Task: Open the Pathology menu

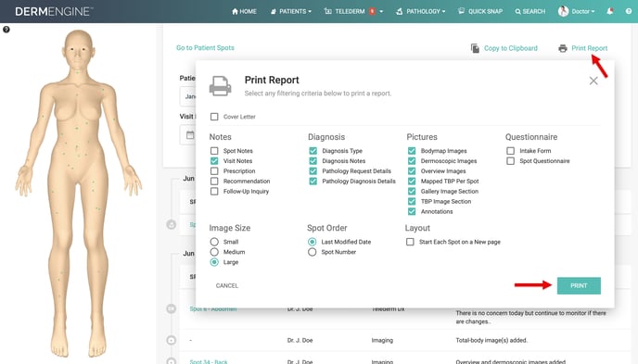Action: pos(421,11)
